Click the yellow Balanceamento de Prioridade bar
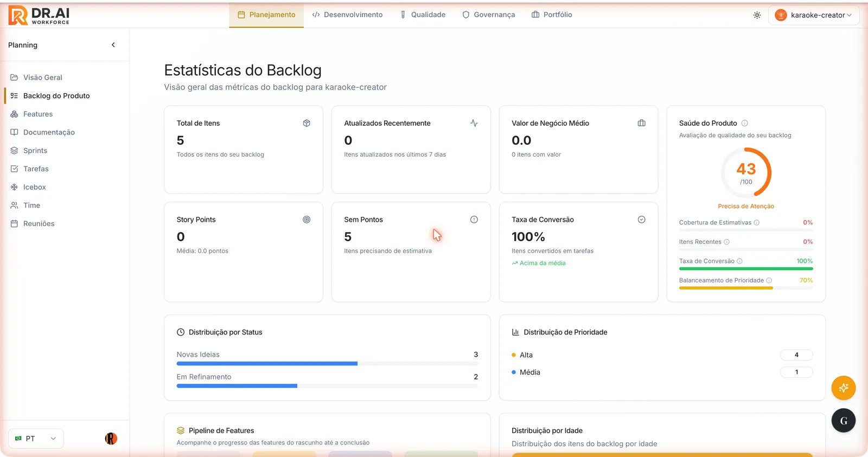This screenshot has width=868, height=457. (746, 288)
